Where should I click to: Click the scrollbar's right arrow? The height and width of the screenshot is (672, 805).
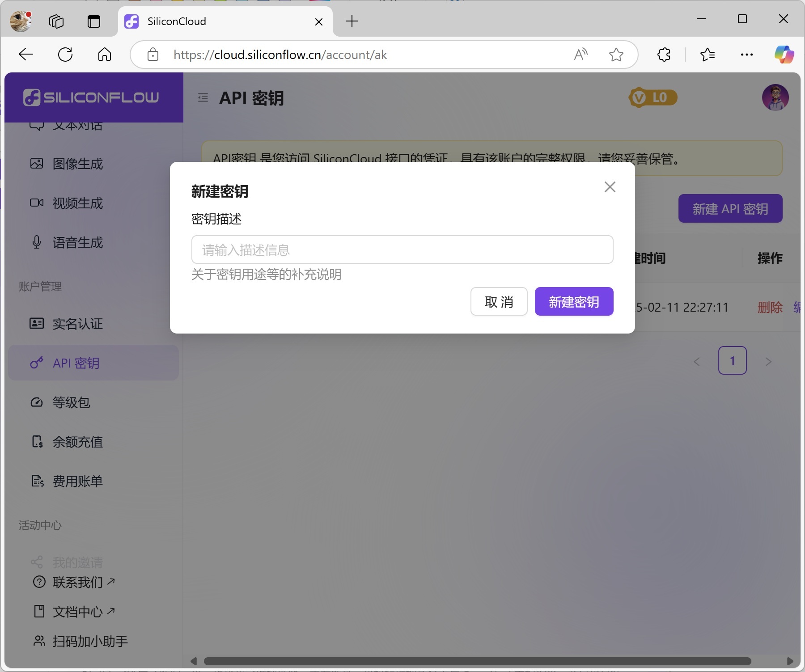[x=790, y=661]
